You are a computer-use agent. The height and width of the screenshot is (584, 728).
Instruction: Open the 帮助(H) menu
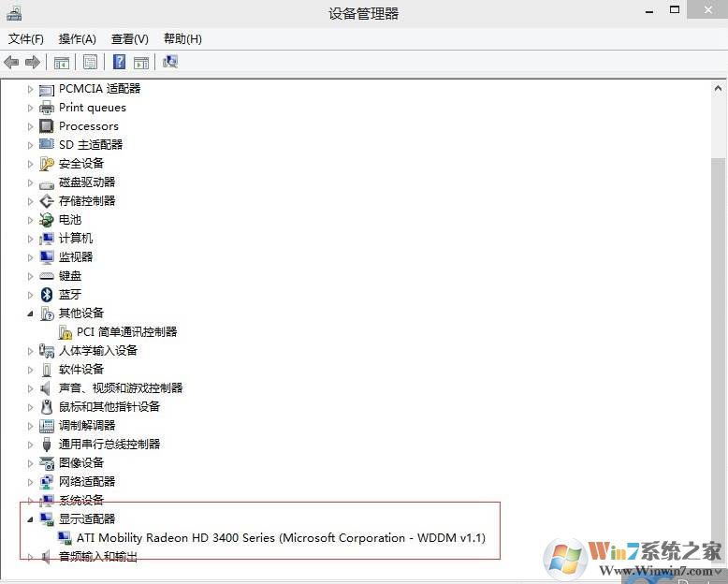tap(182, 38)
